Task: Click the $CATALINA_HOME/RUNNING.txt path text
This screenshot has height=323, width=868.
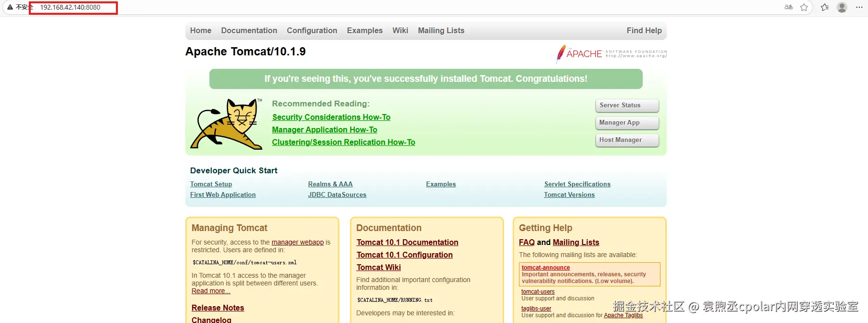Action: tap(395, 300)
